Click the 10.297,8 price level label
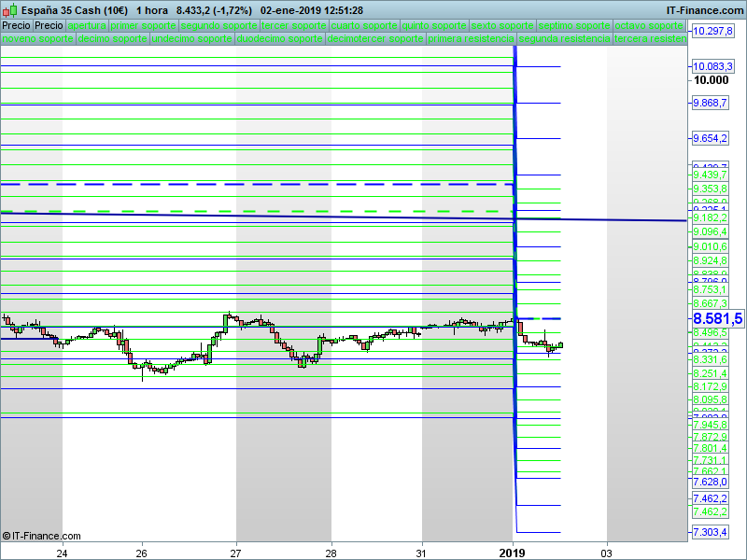 [713, 32]
